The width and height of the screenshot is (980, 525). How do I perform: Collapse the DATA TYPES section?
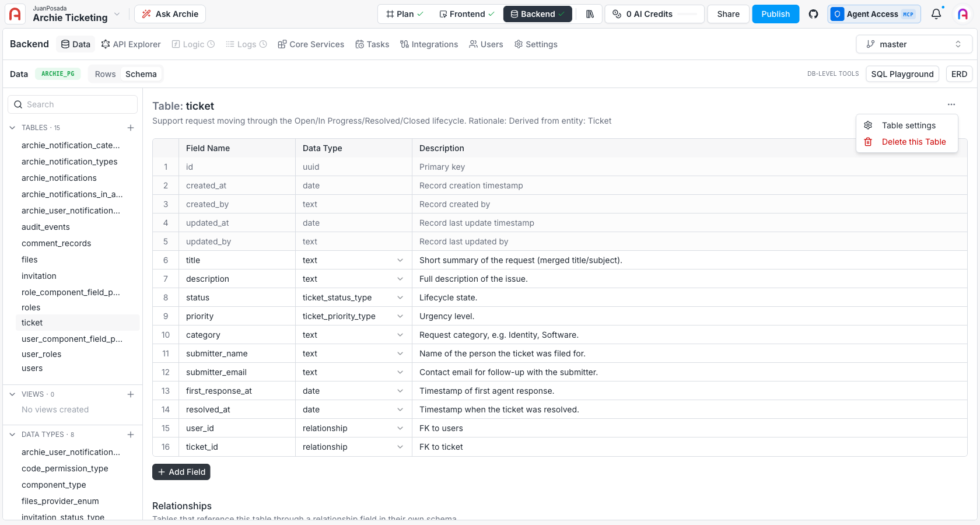click(12, 435)
